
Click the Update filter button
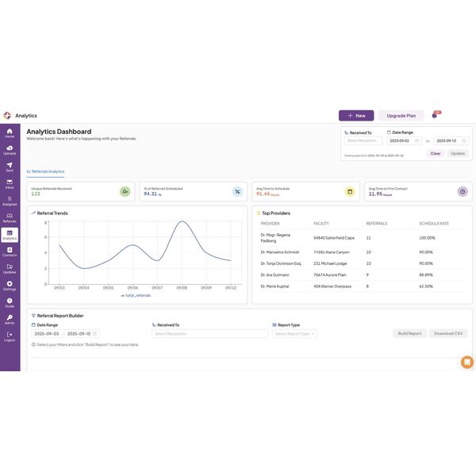tap(458, 154)
